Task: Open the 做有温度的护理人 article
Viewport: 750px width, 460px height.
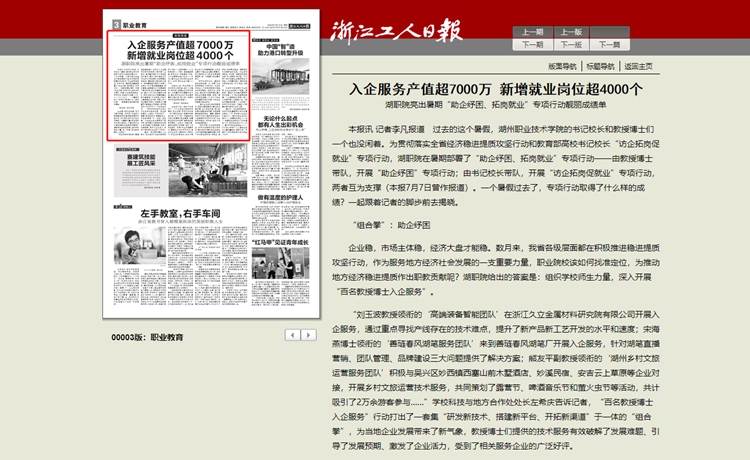Action: click(280, 197)
